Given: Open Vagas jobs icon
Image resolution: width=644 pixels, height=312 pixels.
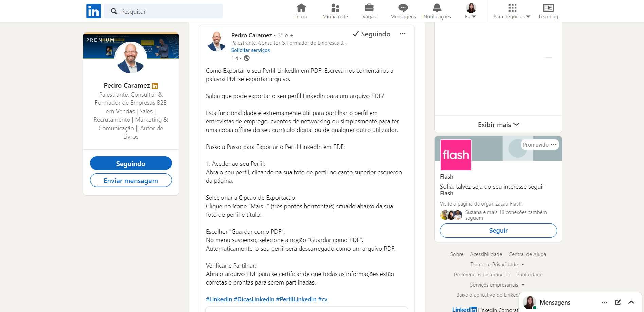Looking at the screenshot, I should [369, 11].
